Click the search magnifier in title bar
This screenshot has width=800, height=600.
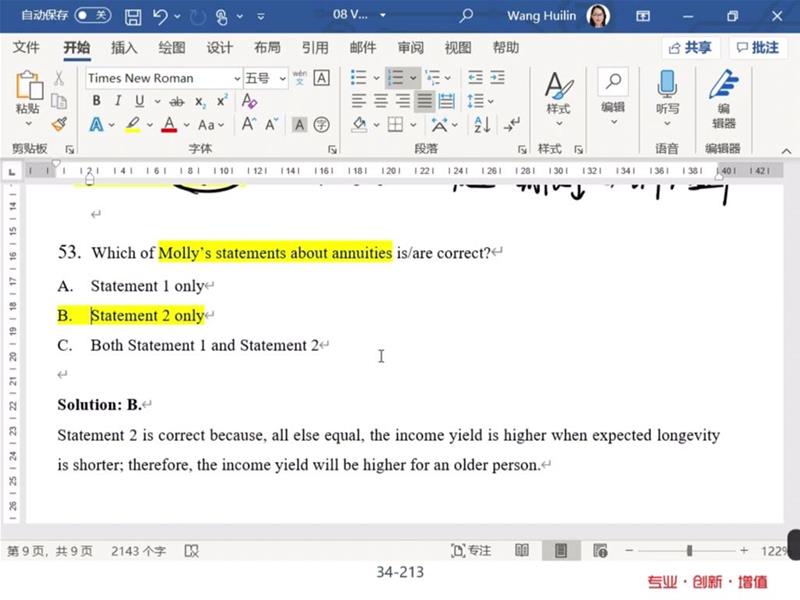click(x=465, y=16)
